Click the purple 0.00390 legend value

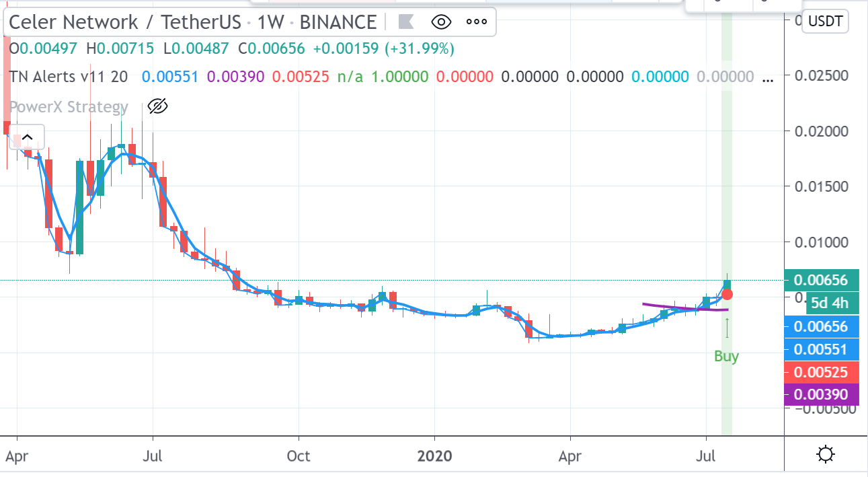[235, 77]
